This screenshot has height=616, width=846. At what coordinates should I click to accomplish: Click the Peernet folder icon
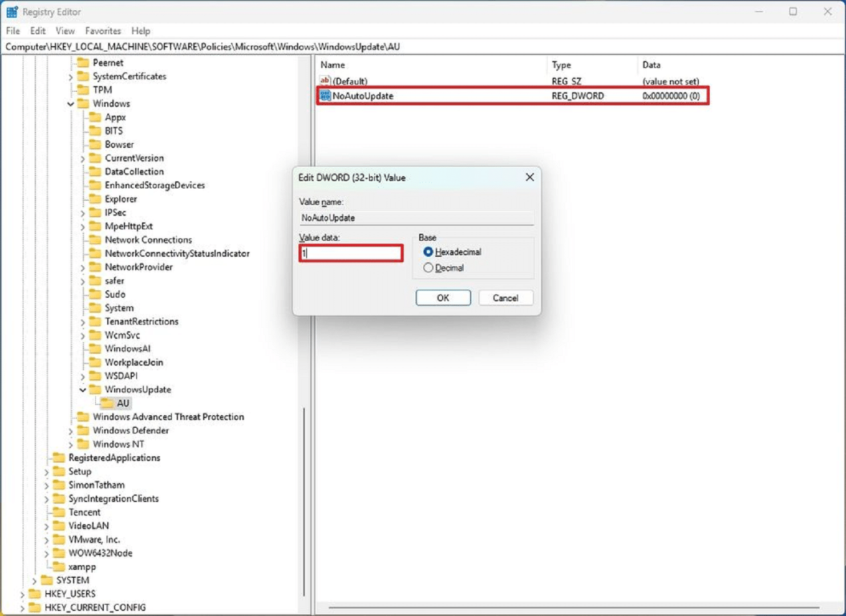pyautogui.click(x=83, y=63)
